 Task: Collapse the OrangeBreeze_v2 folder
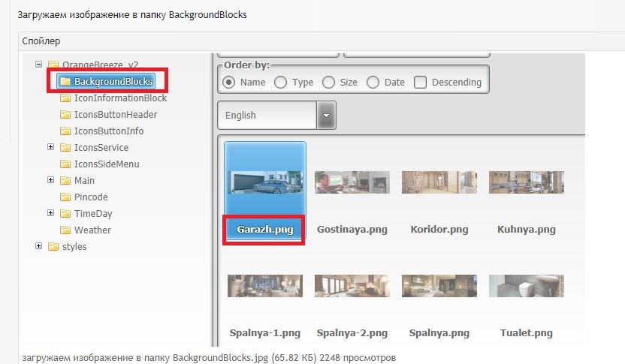pos(38,64)
